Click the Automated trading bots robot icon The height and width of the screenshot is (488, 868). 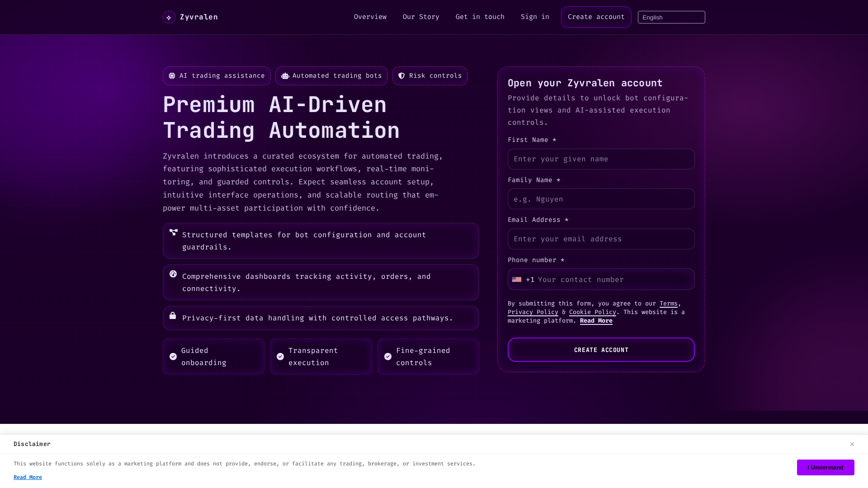click(285, 76)
